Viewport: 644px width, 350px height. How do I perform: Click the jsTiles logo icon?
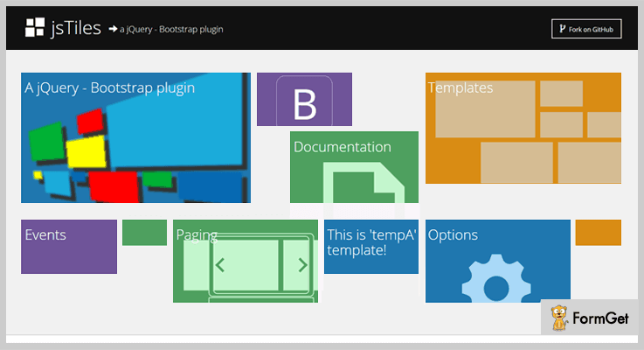(x=34, y=27)
